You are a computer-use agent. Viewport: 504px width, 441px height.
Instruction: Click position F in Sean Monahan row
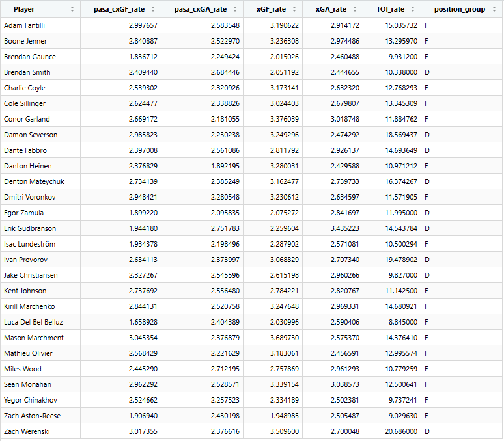(x=427, y=384)
